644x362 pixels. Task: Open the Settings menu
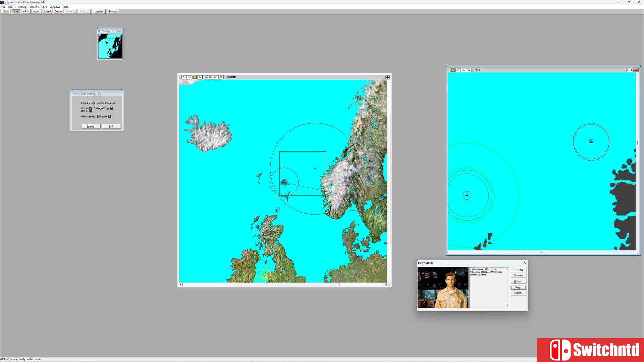pos(23,7)
